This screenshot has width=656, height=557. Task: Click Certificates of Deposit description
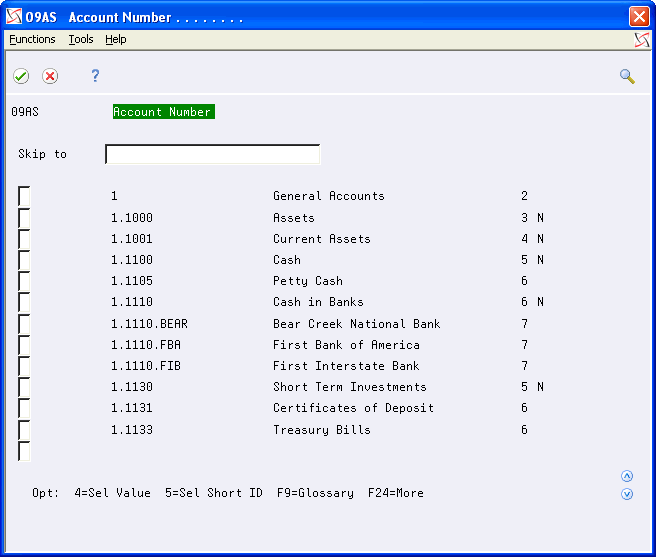click(x=354, y=408)
